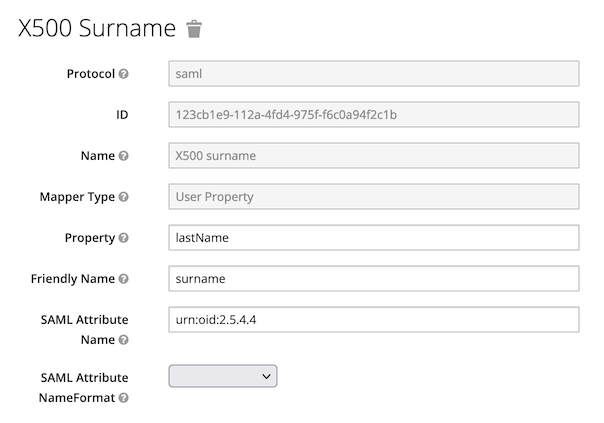
Task: Open the SAML Attribute NameFormat dropdown
Action: point(223,376)
